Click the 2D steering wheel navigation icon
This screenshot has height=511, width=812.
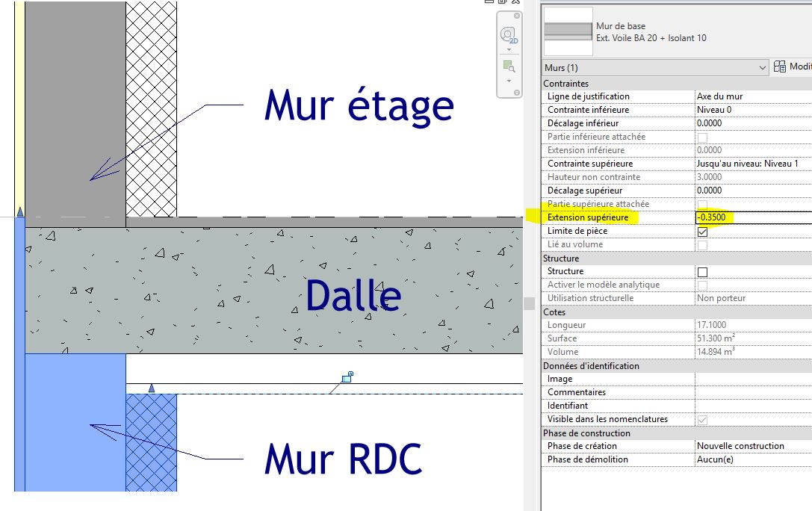pos(509,35)
